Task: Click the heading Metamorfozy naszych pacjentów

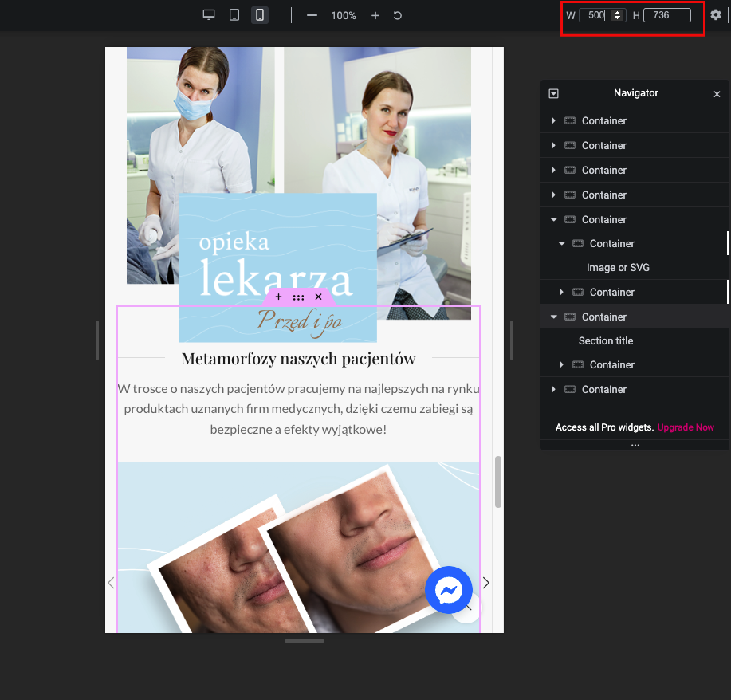Action: [298, 359]
